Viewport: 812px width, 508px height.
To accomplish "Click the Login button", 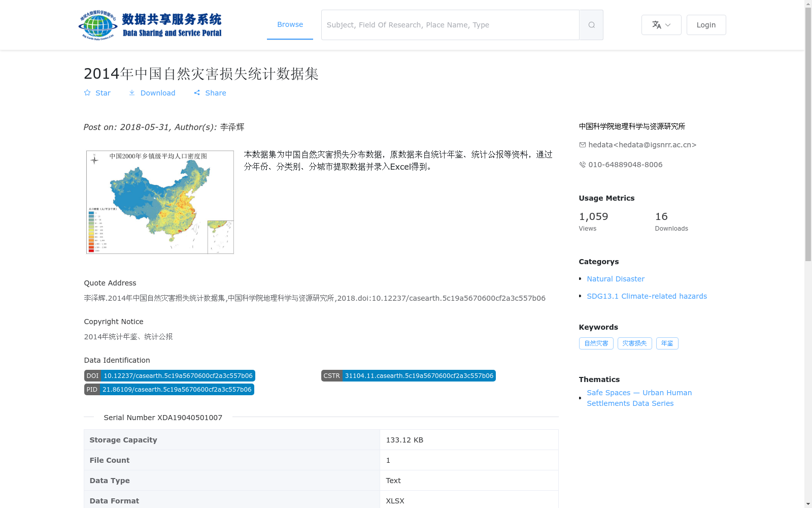I will [x=706, y=25].
